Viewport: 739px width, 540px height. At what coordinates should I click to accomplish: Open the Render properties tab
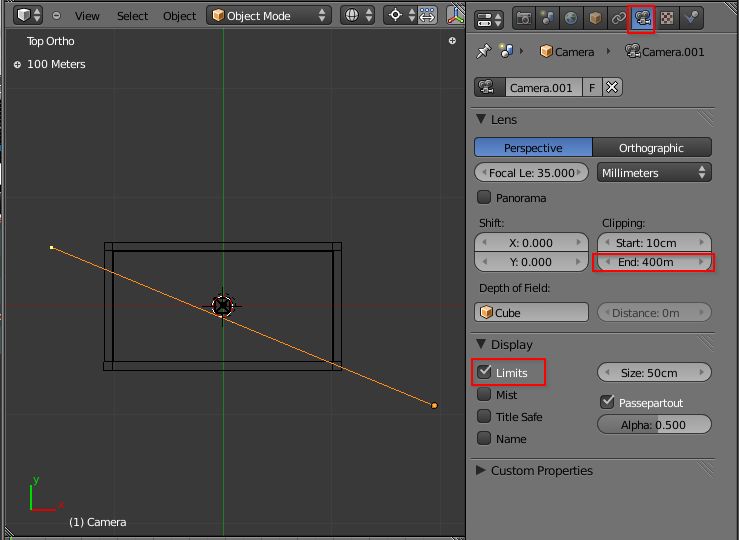pyautogui.click(x=523, y=18)
